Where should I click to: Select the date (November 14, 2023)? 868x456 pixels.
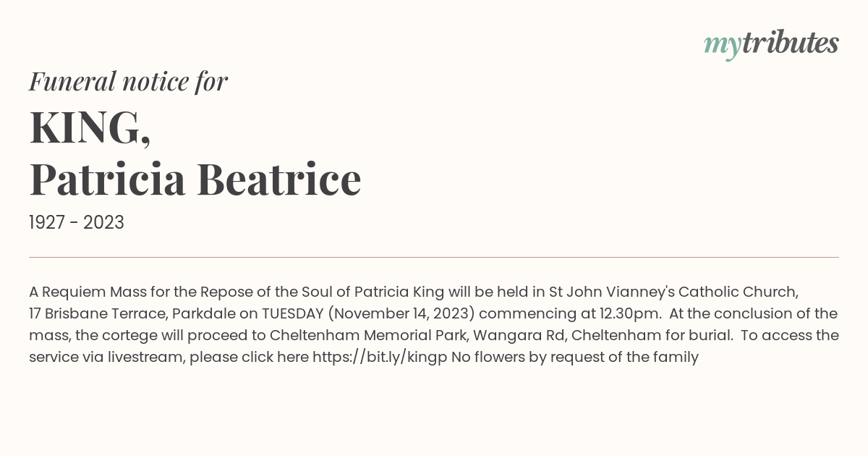pos(401,314)
